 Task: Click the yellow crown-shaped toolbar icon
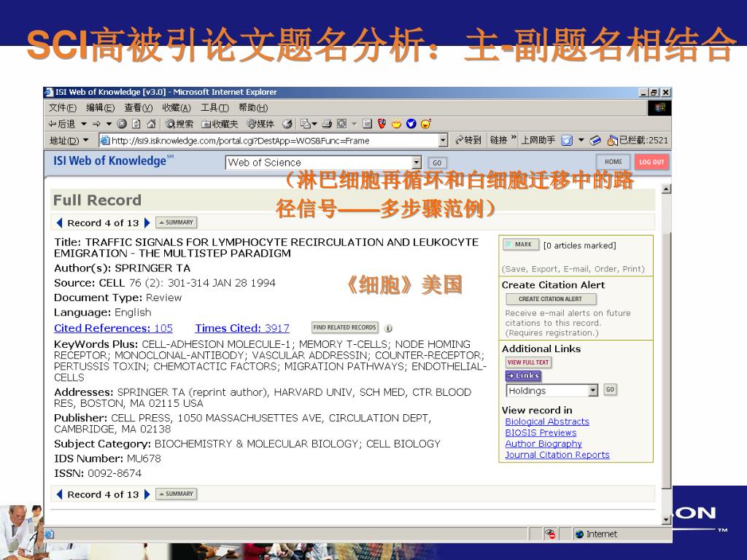click(x=396, y=124)
